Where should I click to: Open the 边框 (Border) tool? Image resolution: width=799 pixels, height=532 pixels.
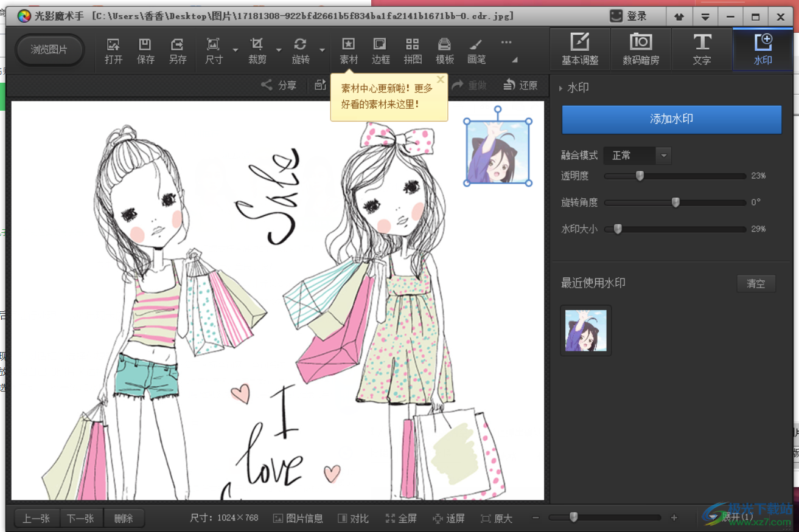pos(380,51)
